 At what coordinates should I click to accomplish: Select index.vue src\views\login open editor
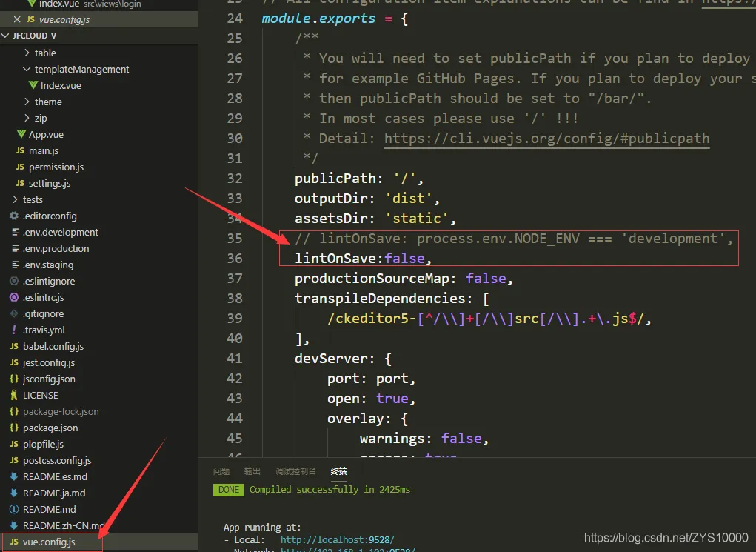tap(99, 4)
